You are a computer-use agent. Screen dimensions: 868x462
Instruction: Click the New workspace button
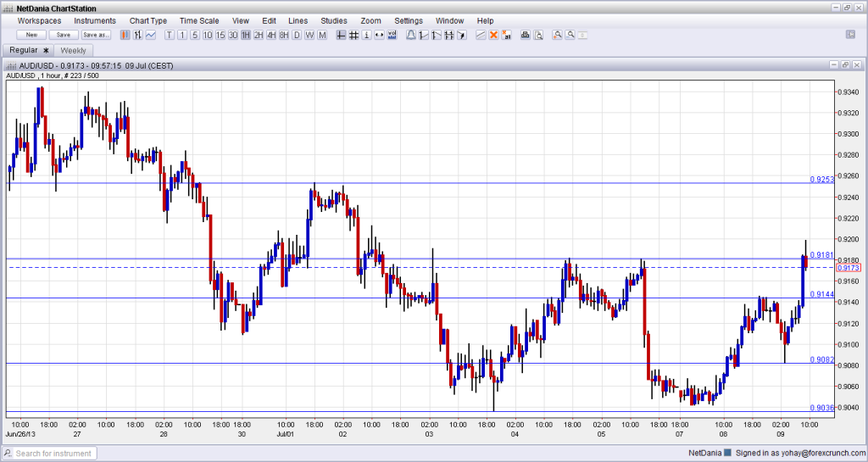coord(31,35)
